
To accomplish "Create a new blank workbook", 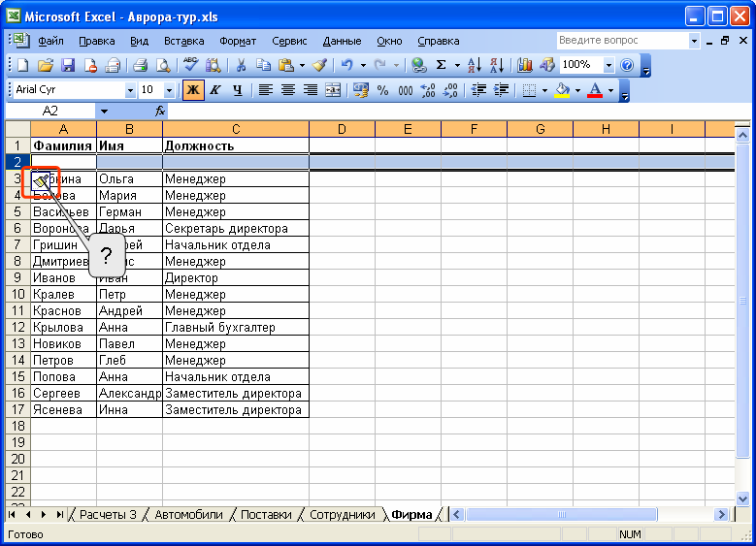I will [x=22, y=65].
